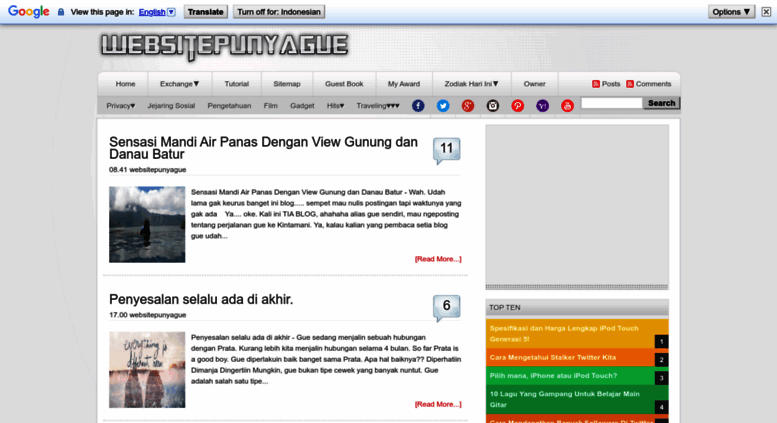This screenshot has height=423, width=777.
Task: Open the My Award page
Action: (x=404, y=84)
